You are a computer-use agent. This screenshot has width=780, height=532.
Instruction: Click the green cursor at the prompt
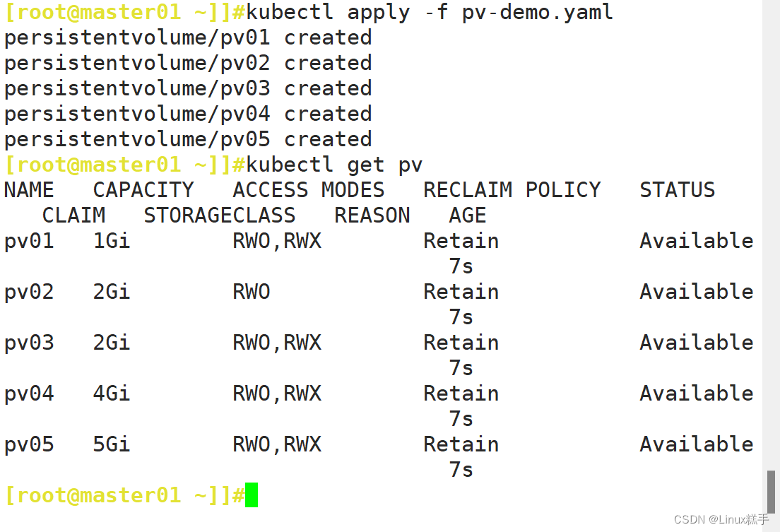pos(252,495)
